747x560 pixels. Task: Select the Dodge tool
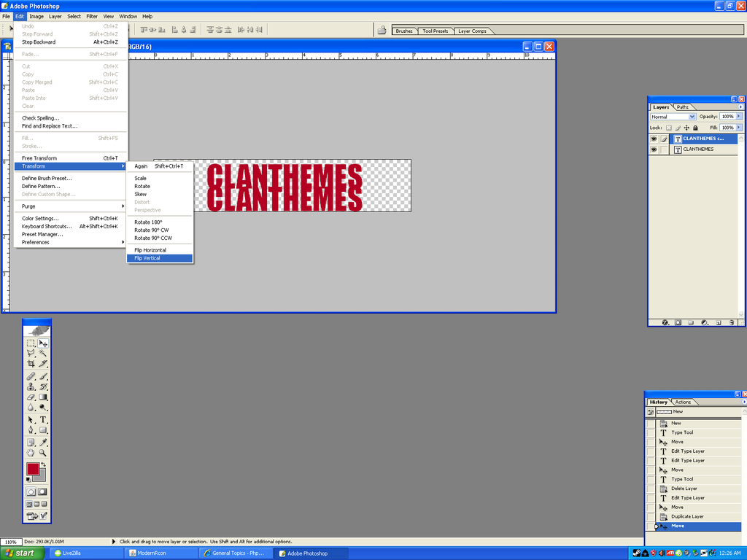(43, 408)
